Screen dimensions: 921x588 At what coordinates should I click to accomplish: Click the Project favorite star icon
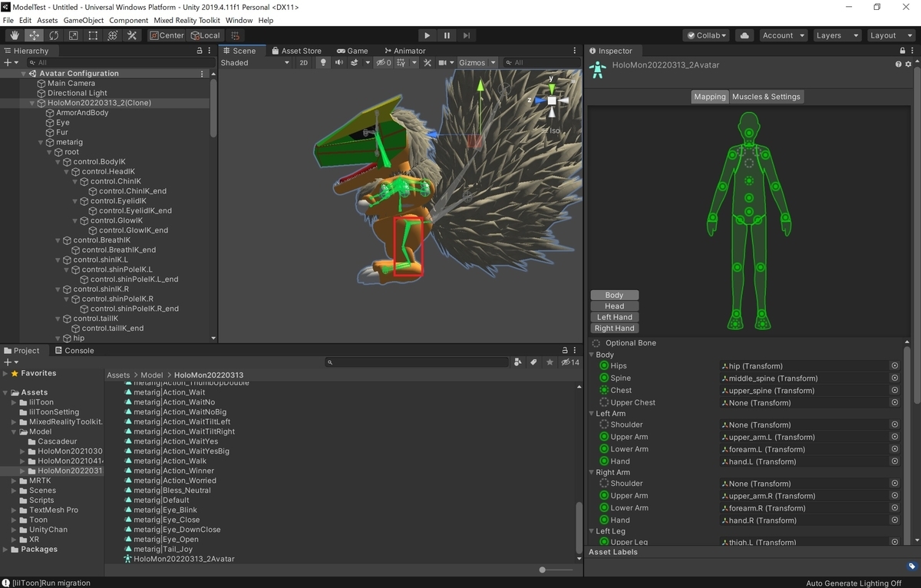tap(550, 362)
